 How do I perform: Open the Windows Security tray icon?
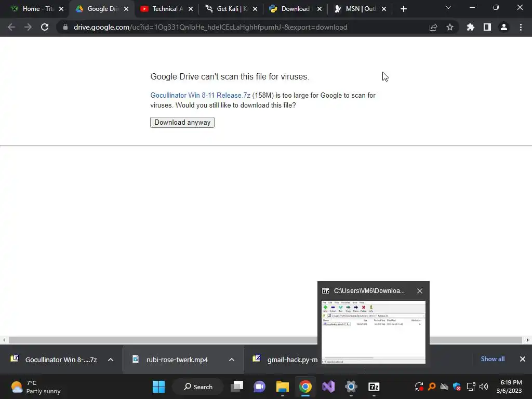click(457, 387)
